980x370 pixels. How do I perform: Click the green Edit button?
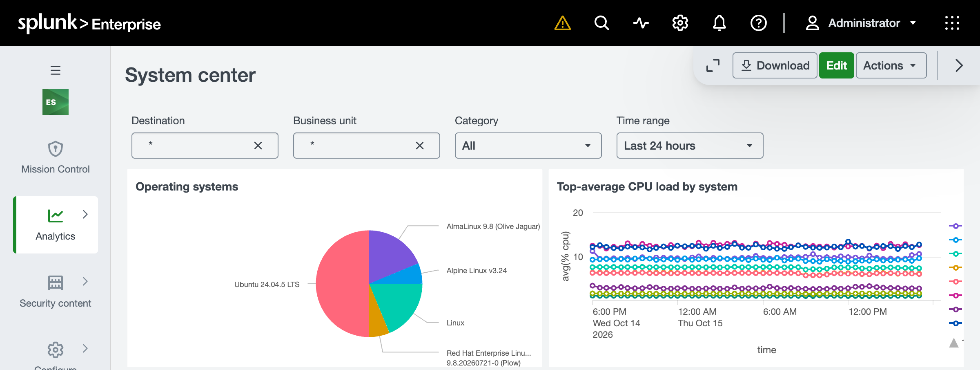tap(836, 65)
